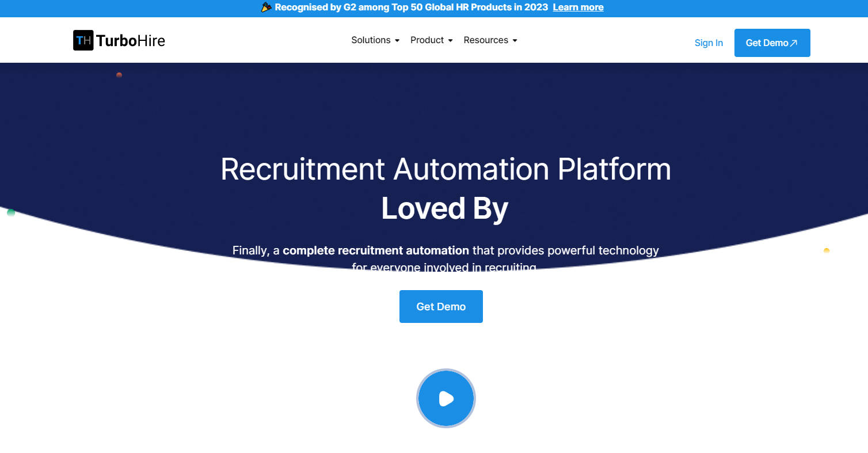Expand the Product dropdown arrow
Image resolution: width=868 pixels, height=453 pixels.
pyautogui.click(x=450, y=41)
